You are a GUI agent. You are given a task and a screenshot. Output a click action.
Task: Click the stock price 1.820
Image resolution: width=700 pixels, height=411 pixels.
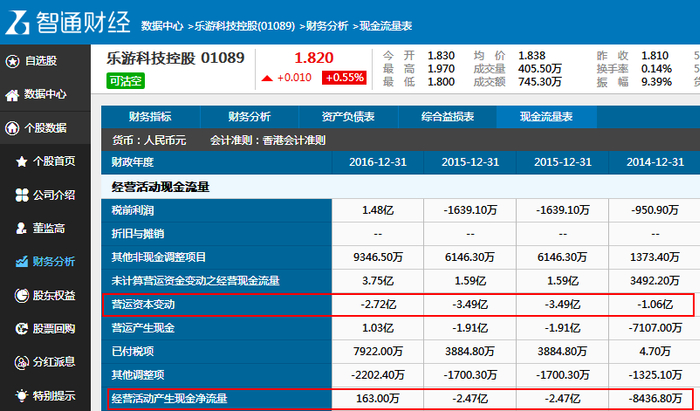(x=314, y=58)
